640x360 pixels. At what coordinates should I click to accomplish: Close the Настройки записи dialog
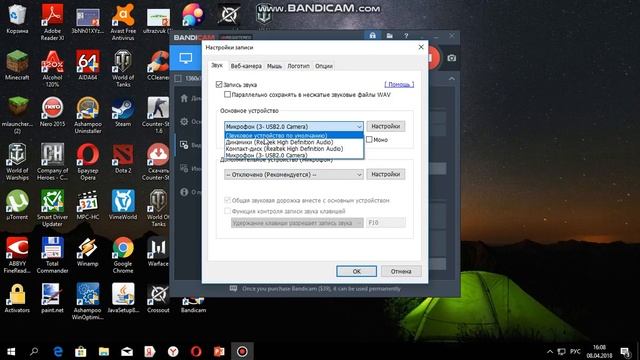coord(421,47)
